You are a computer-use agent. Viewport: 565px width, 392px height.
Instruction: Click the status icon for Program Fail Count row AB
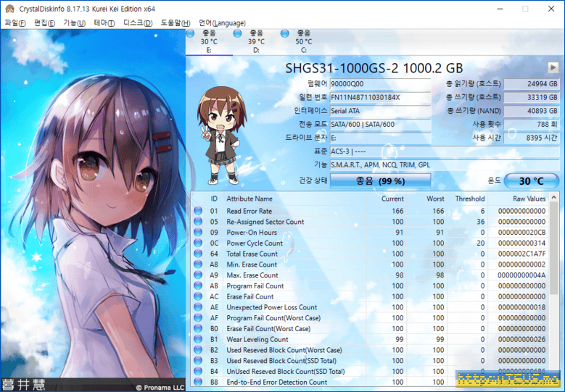[x=198, y=285]
